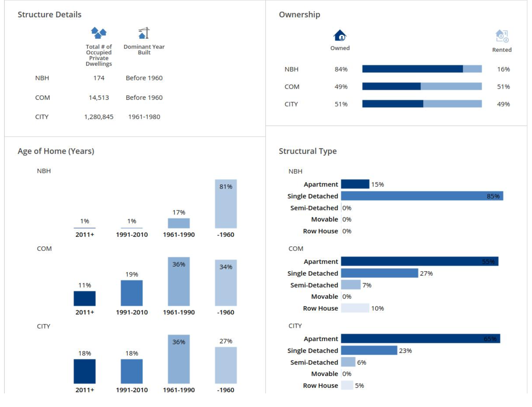Select the COM 2011+ dark blue bar

tap(84, 298)
